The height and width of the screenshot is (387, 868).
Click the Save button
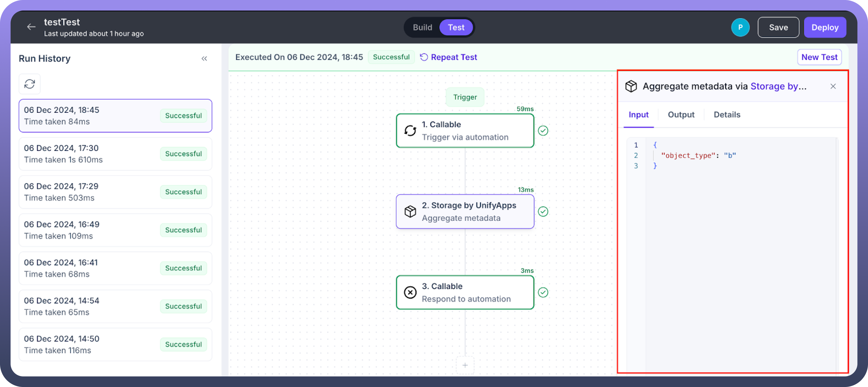tap(778, 28)
